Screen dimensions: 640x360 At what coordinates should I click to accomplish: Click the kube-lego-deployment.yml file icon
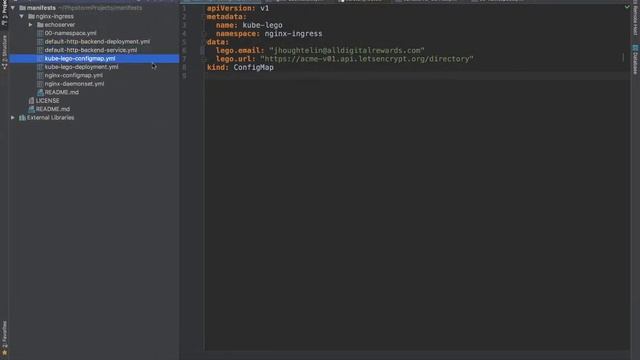click(x=40, y=67)
